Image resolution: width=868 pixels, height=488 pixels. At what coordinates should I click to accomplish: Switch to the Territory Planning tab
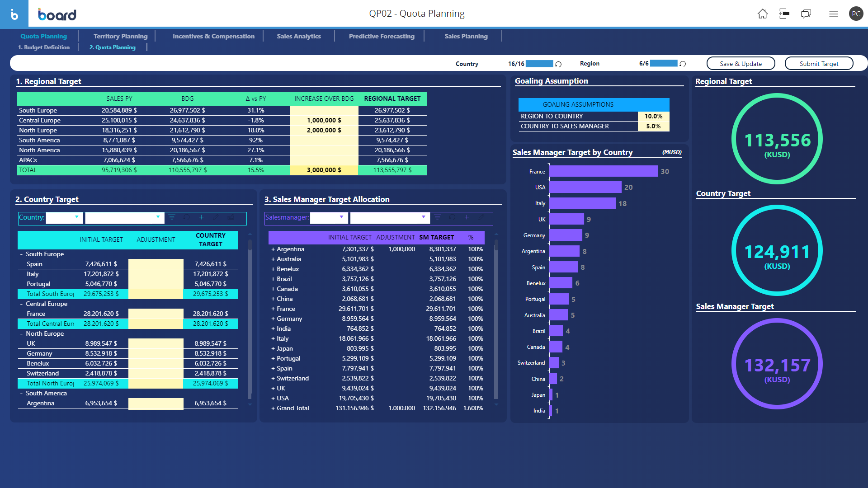tap(120, 36)
